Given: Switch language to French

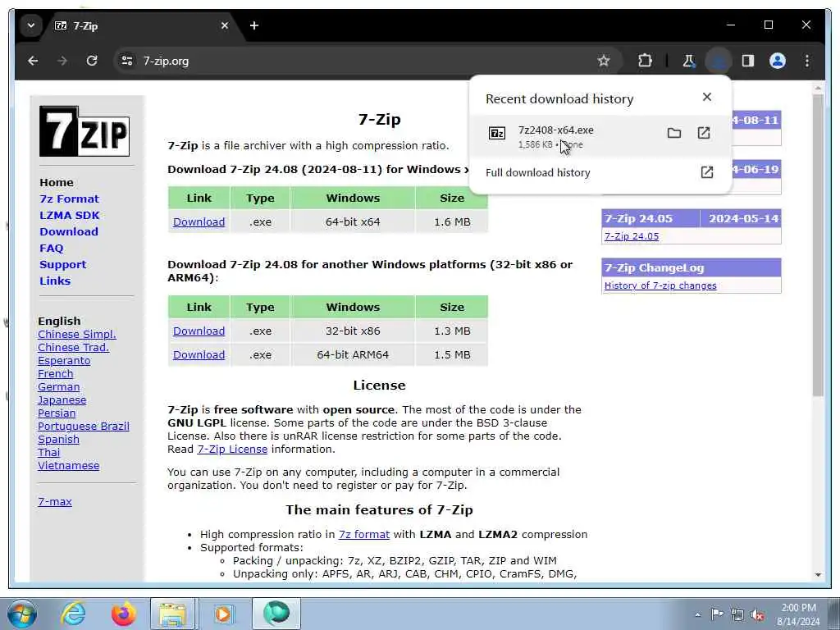Looking at the screenshot, I should (x=55, y=374).
